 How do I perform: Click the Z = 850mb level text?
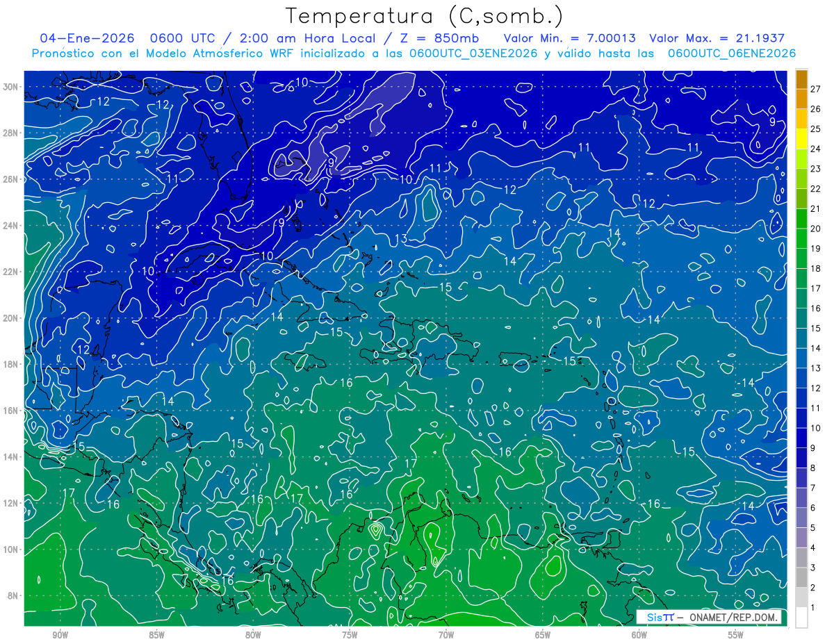(x=439, y=38)
